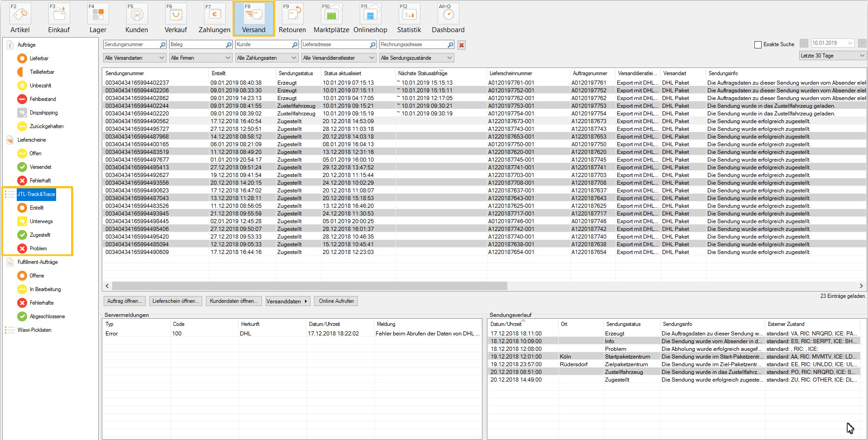
Task: Click the Online Aufrufen button
Action: (336, 301)
